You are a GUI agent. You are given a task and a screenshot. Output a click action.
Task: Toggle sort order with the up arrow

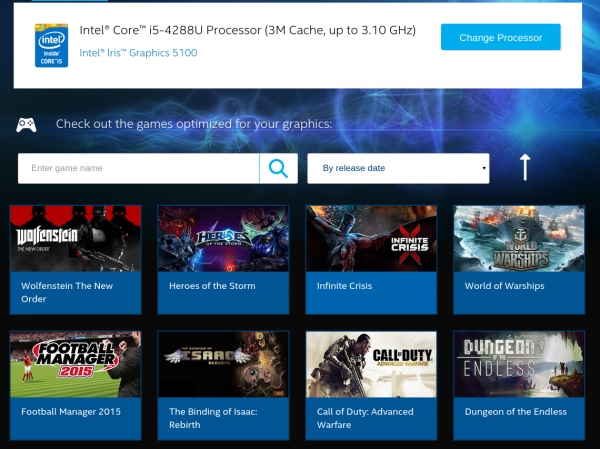click(525, 167)
